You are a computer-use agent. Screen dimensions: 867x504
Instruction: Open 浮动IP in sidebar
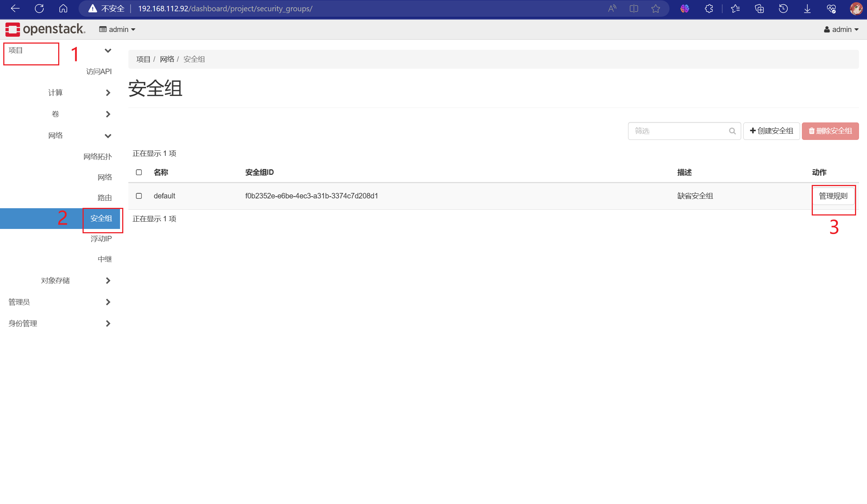(101, 239)
